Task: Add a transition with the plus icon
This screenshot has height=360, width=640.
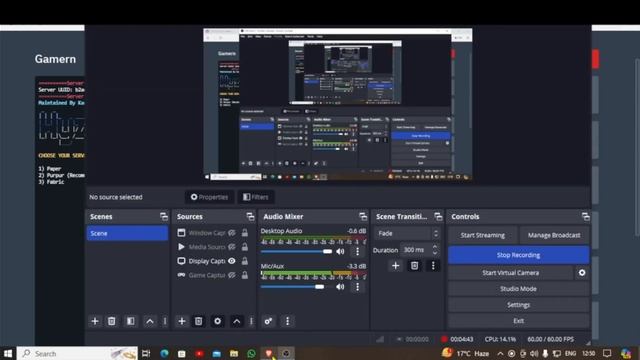Action: click(395, 266)
